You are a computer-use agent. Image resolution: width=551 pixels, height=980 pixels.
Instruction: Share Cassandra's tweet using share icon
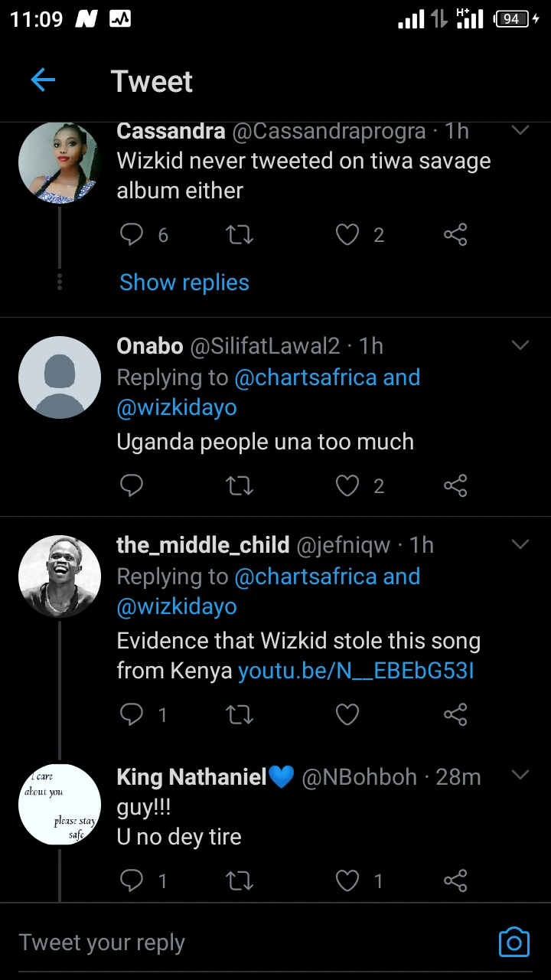[x=455, y=234]
